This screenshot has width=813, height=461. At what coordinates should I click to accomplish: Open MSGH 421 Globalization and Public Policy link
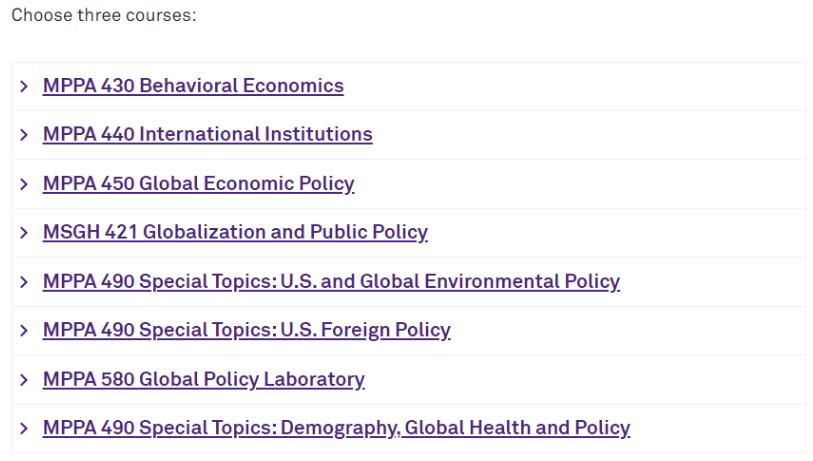coord(235,233)
